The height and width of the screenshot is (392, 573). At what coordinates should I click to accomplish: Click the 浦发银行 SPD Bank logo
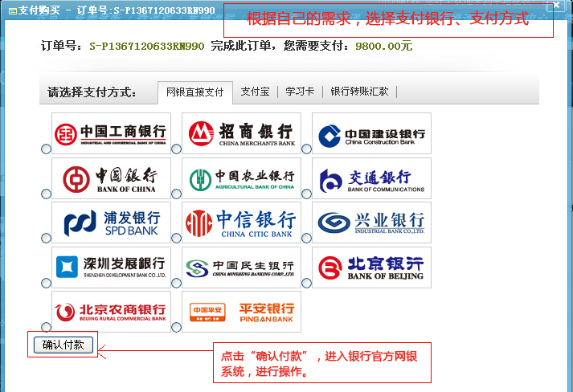click(x=111, y=223)
